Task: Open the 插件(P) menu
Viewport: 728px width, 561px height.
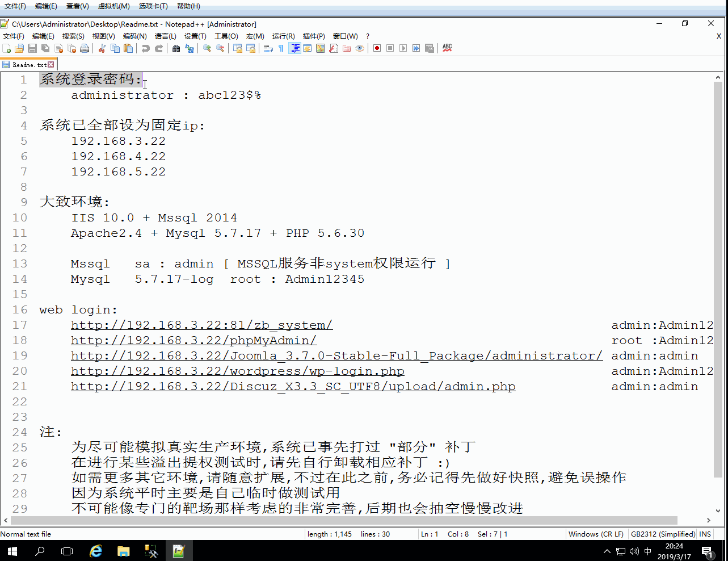Action: (x=314, y=36)
